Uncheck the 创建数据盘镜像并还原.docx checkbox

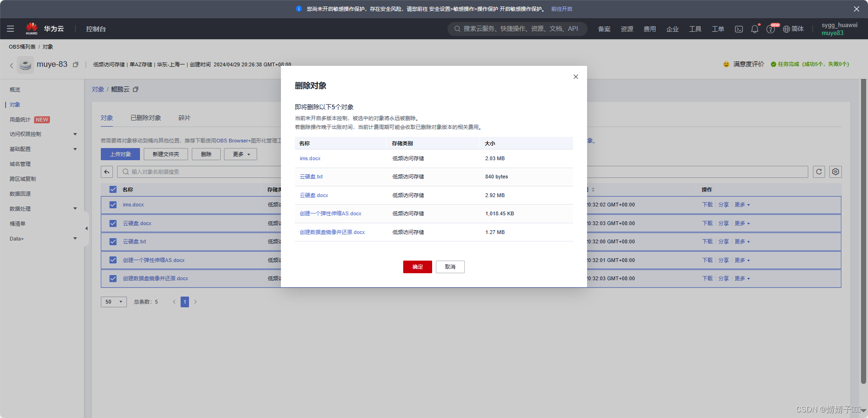(113, 278)
